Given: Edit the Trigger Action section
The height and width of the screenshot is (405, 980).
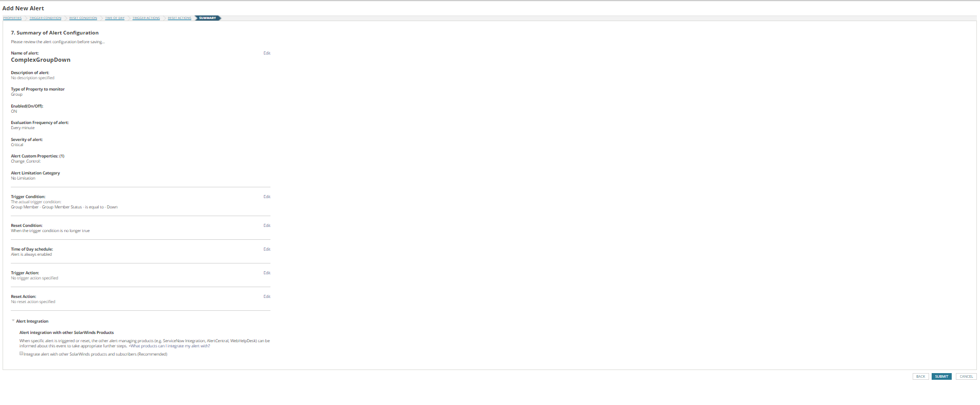Looking at the screenshot, I should [x=267, y=273].
